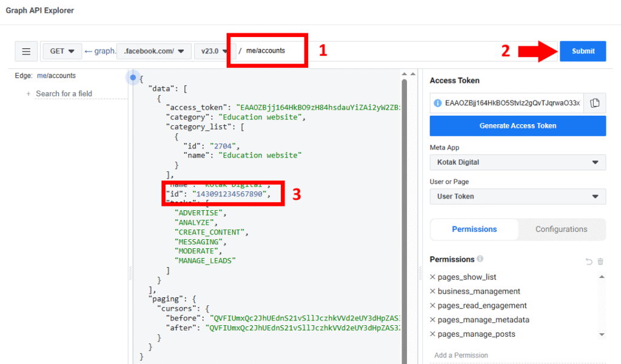
Task: Click the "MODERATE" task entry
Action: 196,251
